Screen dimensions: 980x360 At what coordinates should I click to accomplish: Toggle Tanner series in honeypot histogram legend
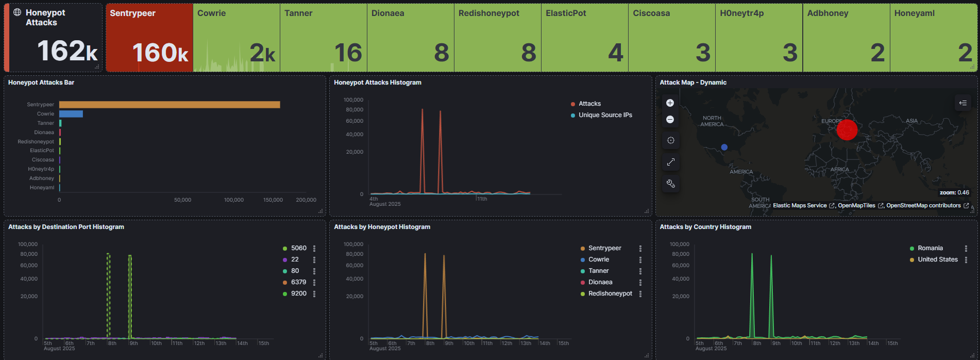599,271
